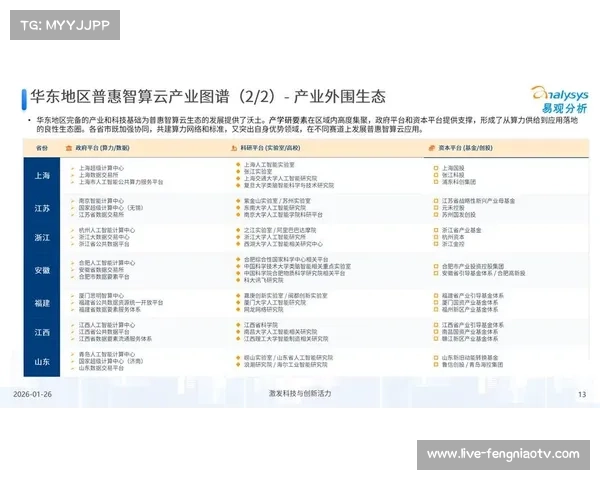Click the entry 张江科投
600x480 pixels.
[453, 175]
